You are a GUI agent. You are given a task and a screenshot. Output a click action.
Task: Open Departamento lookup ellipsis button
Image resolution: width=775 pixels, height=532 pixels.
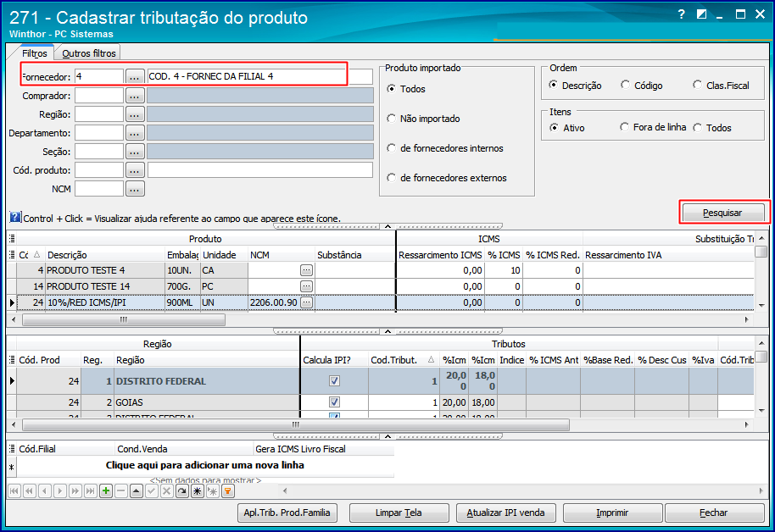tap(135, 133)
